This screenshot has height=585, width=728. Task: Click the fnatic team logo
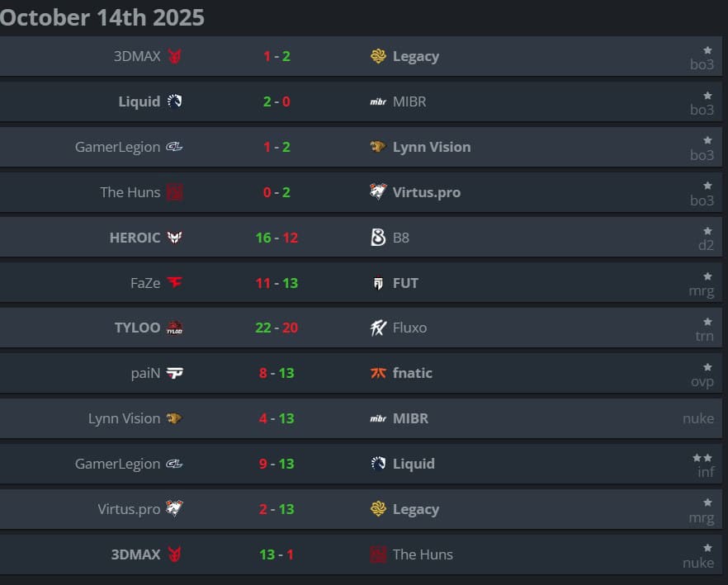(x=378, y=373)
